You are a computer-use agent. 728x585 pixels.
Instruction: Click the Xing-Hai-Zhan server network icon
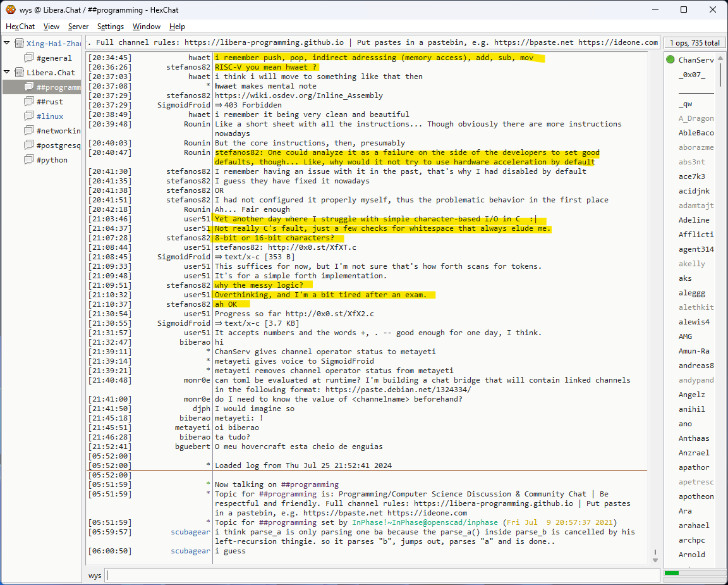[x=18, y=44]
